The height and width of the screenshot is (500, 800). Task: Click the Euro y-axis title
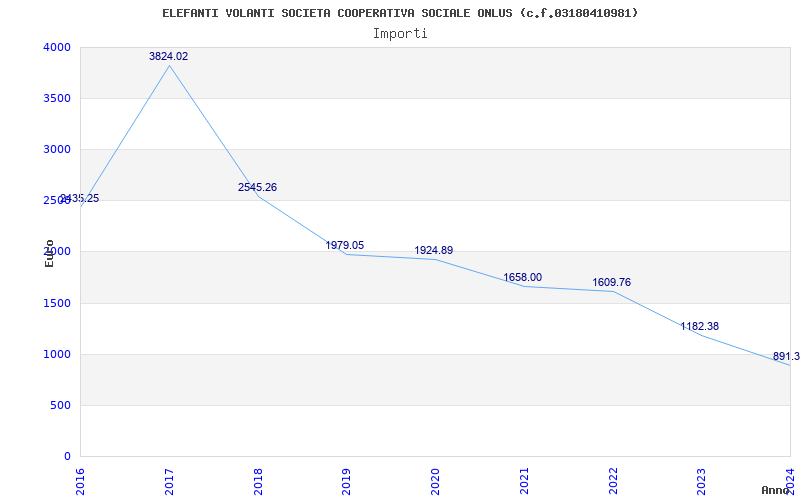(49, 253)
